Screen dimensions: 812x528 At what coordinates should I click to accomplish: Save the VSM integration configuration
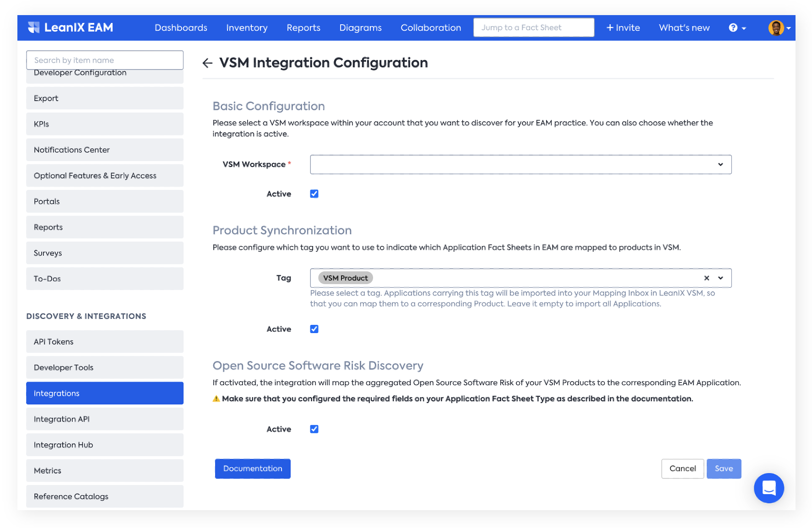click(x=724, y=469)
